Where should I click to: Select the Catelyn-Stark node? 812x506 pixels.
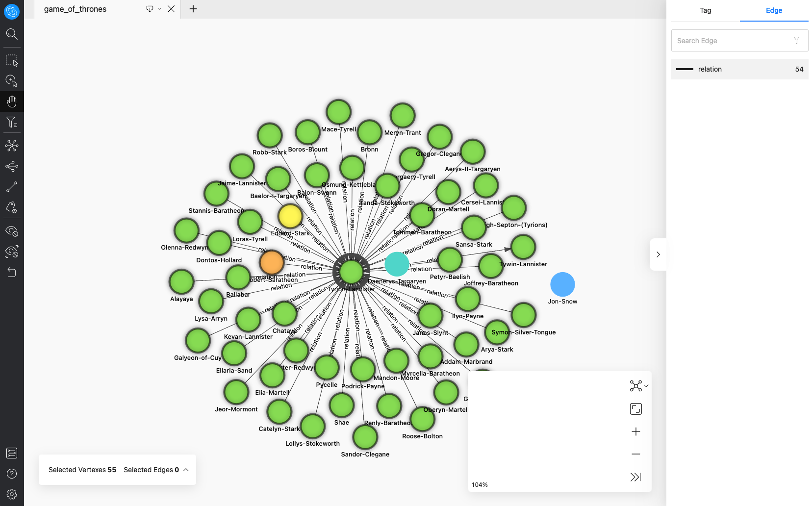(x=279, y=412)
